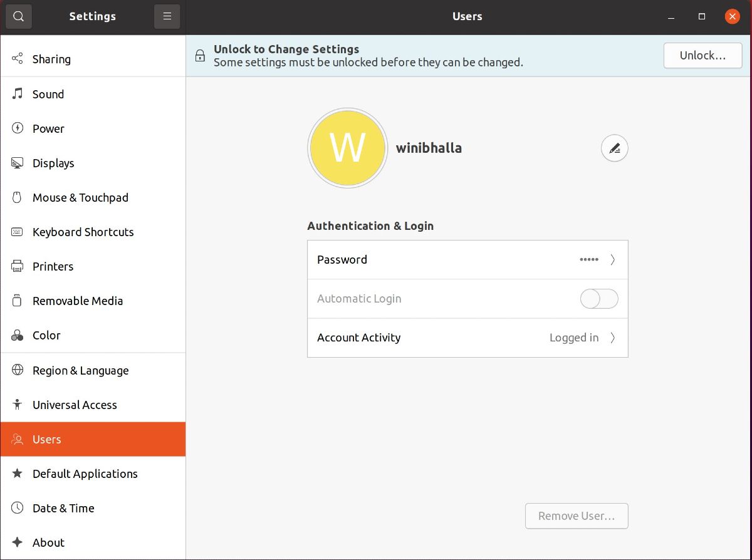
Task: Click the Printers icon in sidebar
Action: (18, 266)
